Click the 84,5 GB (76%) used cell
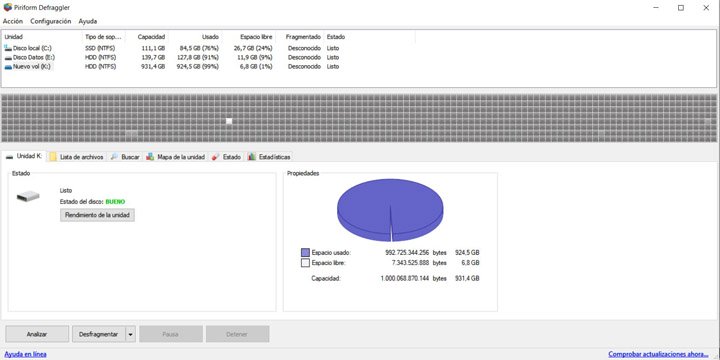This screenshot has width=720, height=360. tap(199, 48)
